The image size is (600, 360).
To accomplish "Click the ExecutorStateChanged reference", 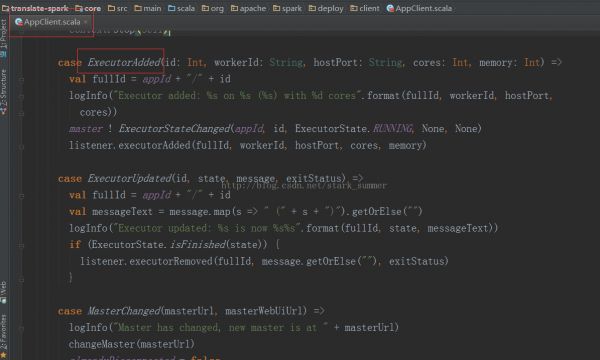I will tap(175, 129).
